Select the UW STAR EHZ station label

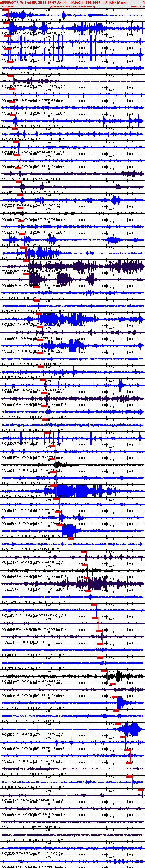(33, 523)
